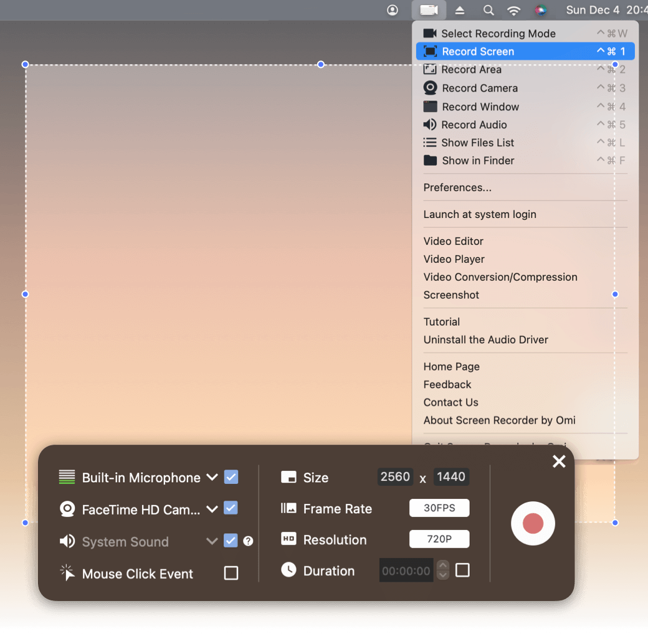
Task: Open Preferences from the menu
Action: [x=457, y=187]
